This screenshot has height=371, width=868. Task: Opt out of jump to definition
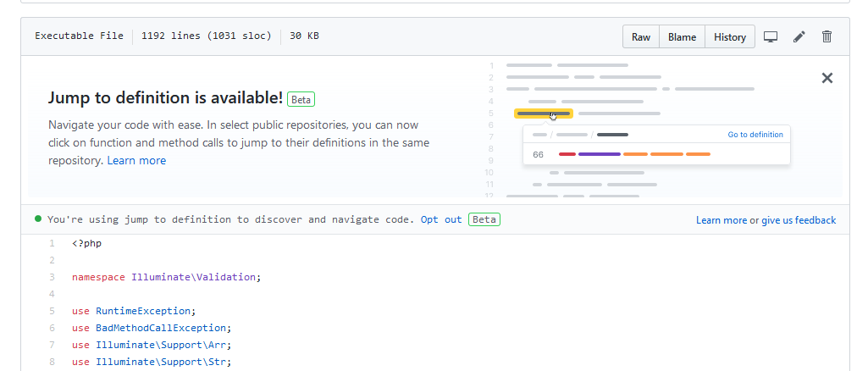441,219
